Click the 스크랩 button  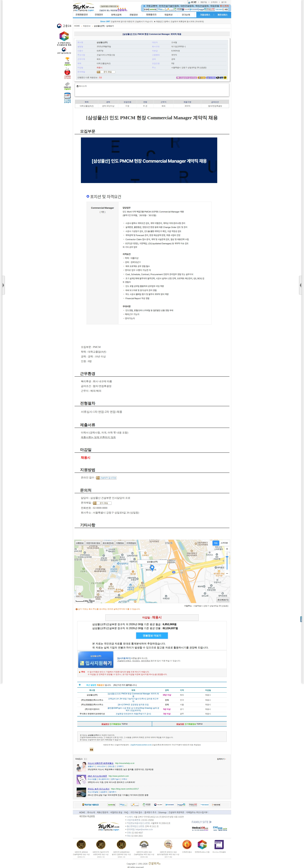click(x=211, y=78)
